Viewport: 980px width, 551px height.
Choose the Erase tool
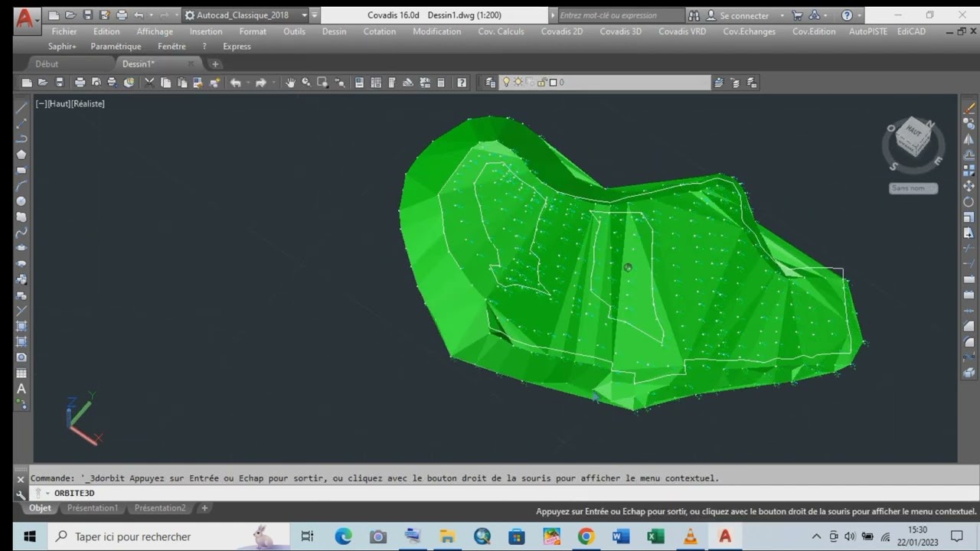pyautogui.click(x=969, y=108)
